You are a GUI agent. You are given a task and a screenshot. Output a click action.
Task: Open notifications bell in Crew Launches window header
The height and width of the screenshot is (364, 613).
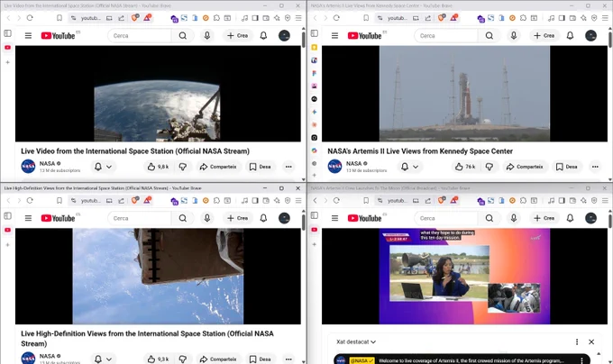click(570, 218)
